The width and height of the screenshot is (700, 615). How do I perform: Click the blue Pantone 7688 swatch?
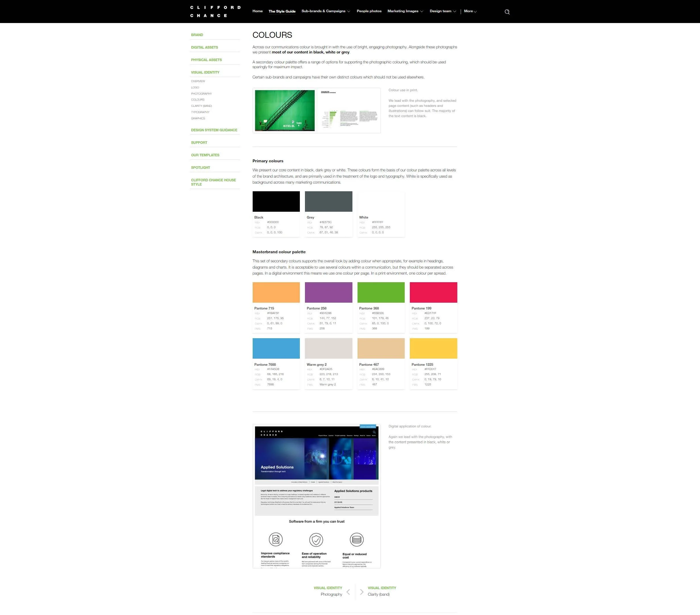coord(276,348)
